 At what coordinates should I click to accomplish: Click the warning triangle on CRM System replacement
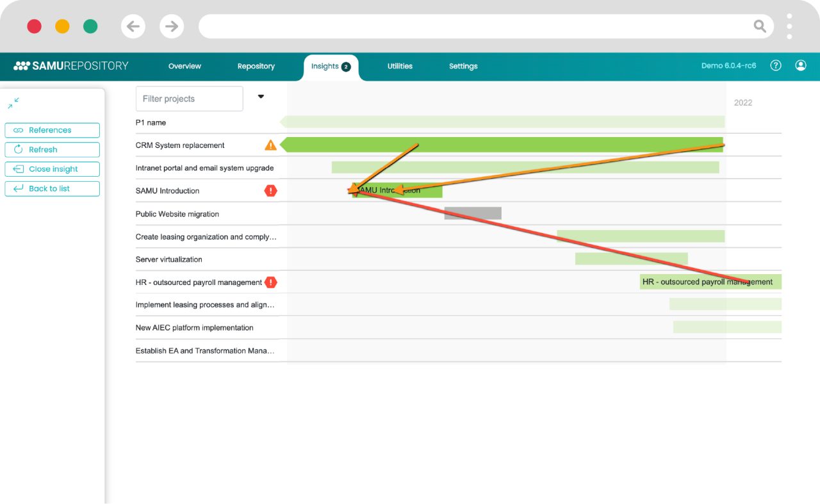[271, 145]
